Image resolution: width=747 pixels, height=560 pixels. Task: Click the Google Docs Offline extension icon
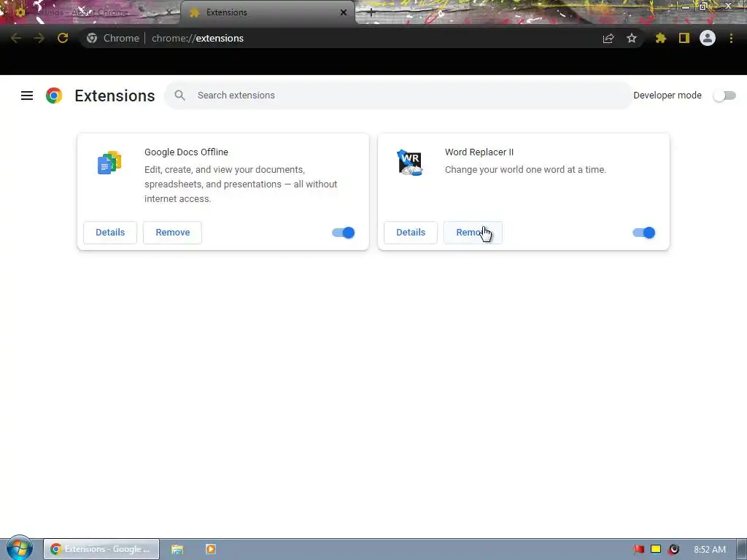pyautogui.click(x=109, y=163)
